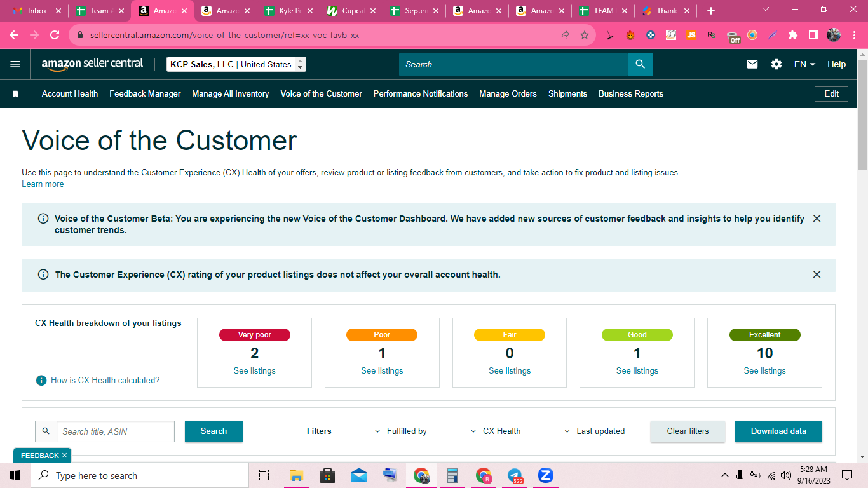Viewport: 868px width, 488px height.
Task: Click the Seller Central header search field
Action: pos(513,64)
